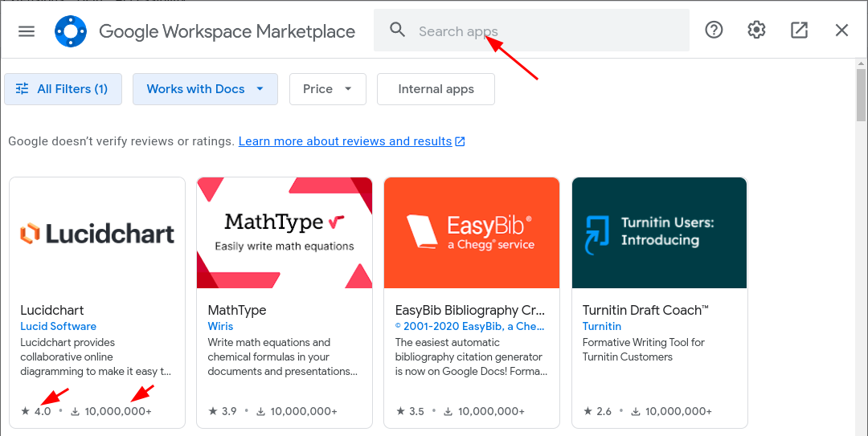Open the MathType banner thumbnail
The width and height of the screenshot is (868, 436).
[285, 233]
